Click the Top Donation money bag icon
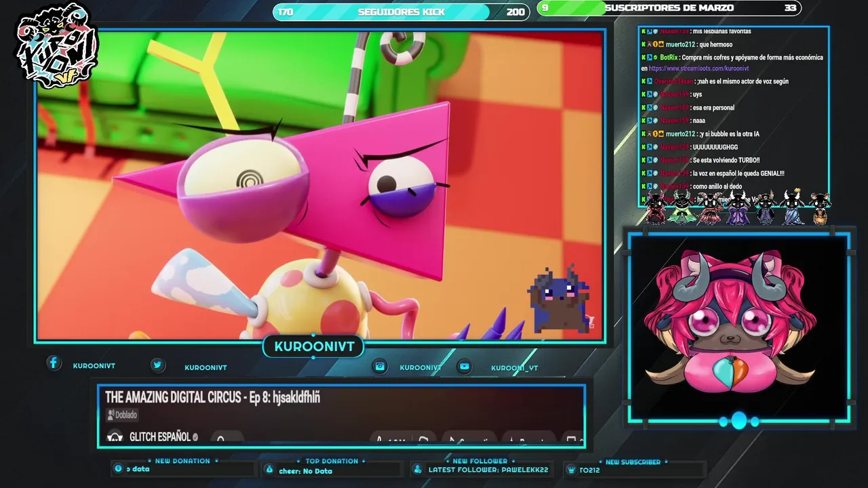 pos(269,469)
